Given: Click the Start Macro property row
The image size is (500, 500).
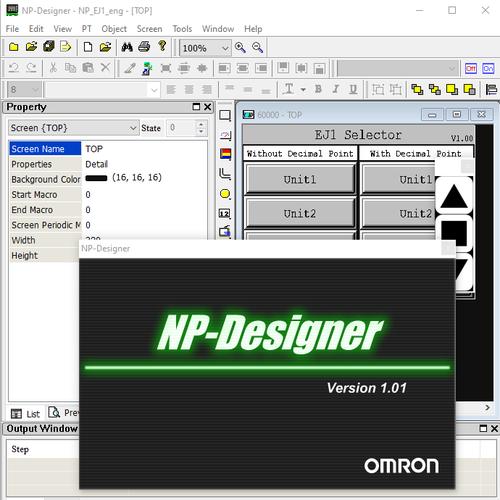Looking at the screenshot, I should [108, 195].
